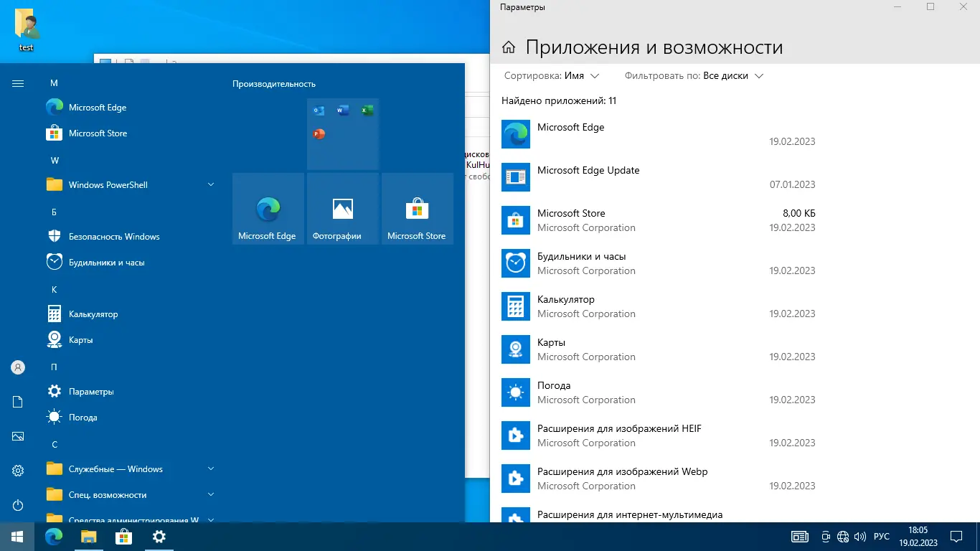Expand the Спец. возможности group
980x551 pixels.
(x=211, y=494)
